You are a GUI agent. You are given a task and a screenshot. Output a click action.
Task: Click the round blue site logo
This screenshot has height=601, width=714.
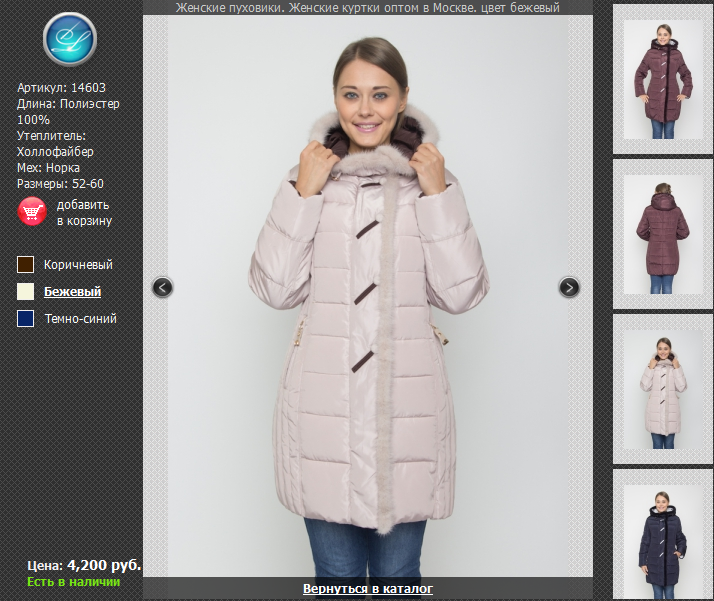70,39
